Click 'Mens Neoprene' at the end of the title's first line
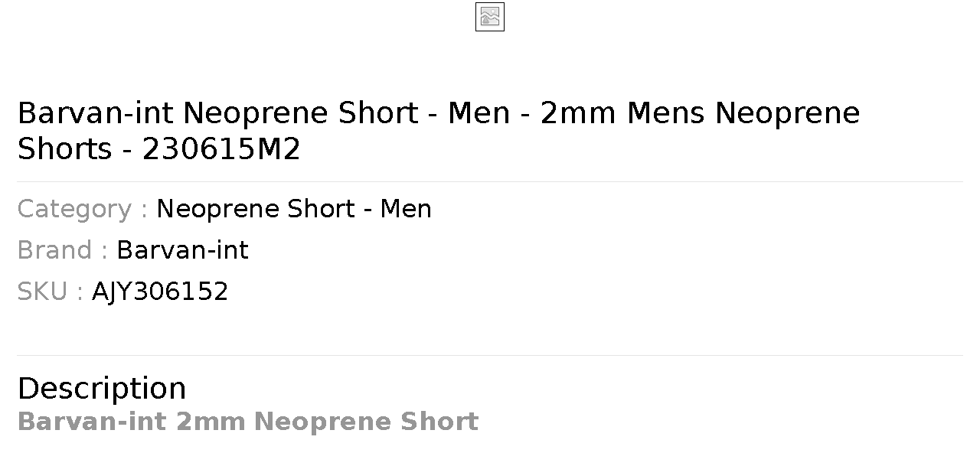The image size is (980, 453). (743, 113)
